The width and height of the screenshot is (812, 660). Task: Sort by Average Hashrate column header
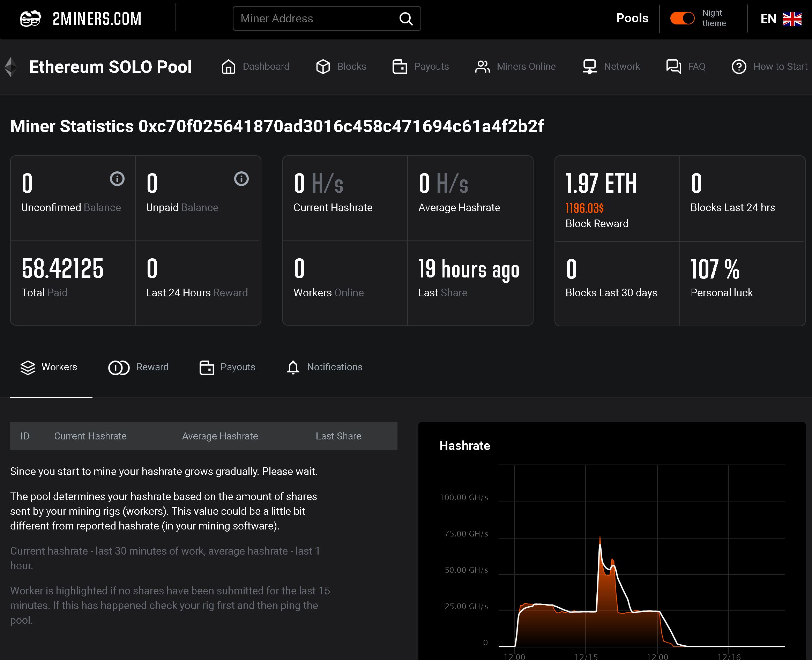(220, 436)
